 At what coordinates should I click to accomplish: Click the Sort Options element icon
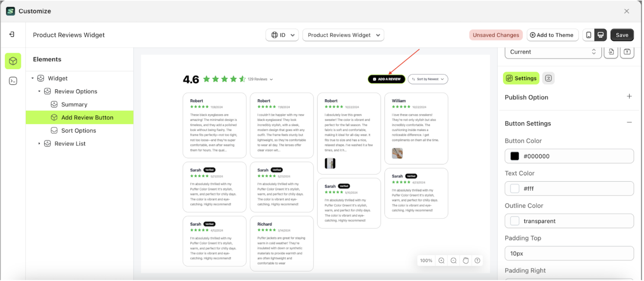point(54,130)
